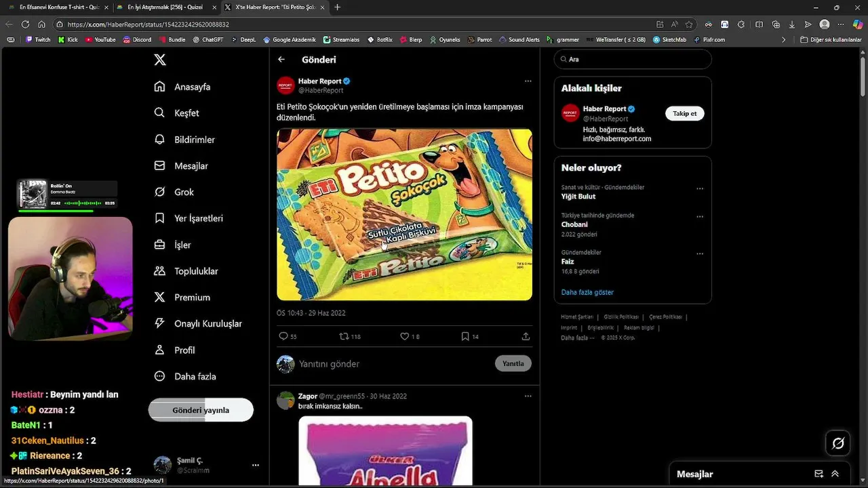Open Gizlilik Politikası footer link

point(621,317)
